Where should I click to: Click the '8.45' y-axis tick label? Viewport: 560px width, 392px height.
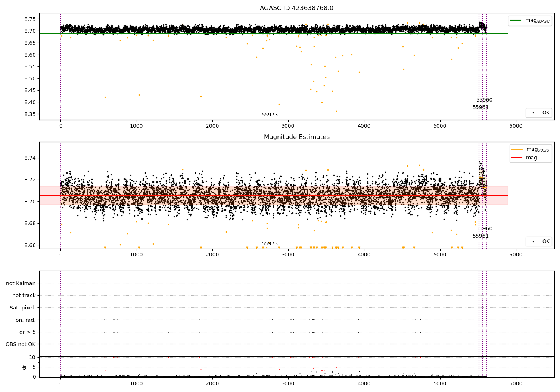tap(30, 90)
